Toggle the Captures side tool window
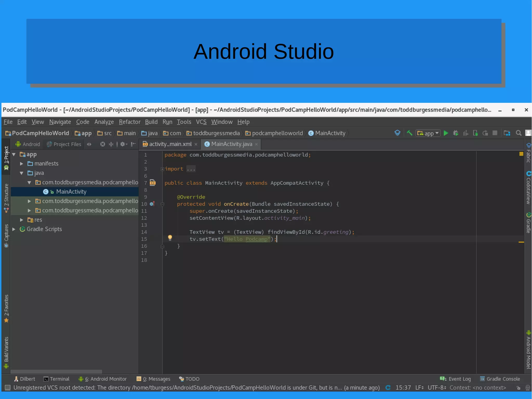Screen dimensions: 532x399 pyautogui.click(x=6, y=236)
